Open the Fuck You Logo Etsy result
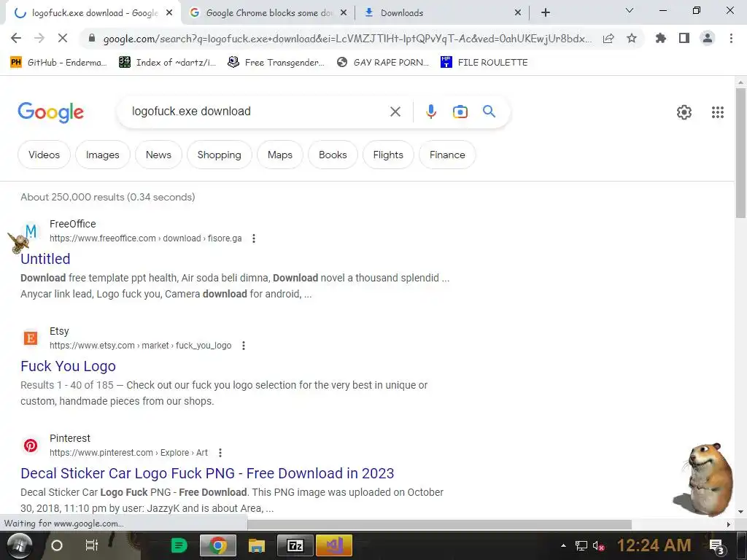 click(68, 366)
